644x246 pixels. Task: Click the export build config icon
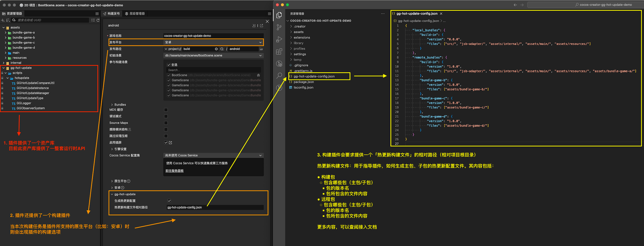[x=261, y=25]
